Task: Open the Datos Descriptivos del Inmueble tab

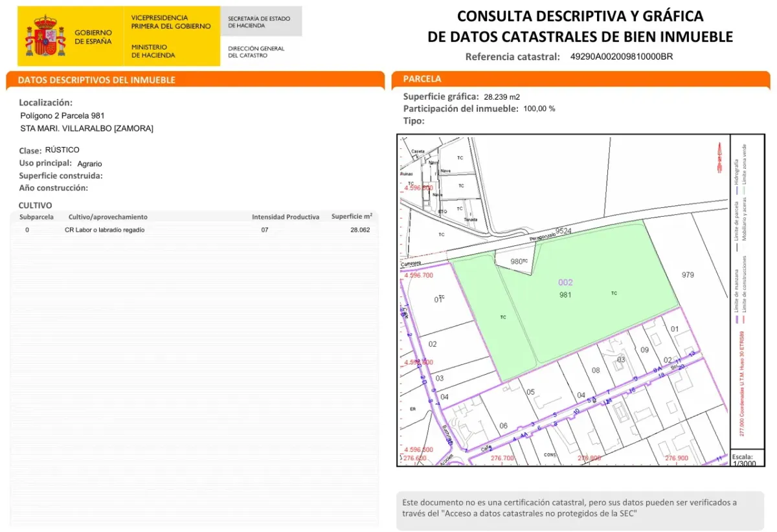Action: click(x=96, y=80)
